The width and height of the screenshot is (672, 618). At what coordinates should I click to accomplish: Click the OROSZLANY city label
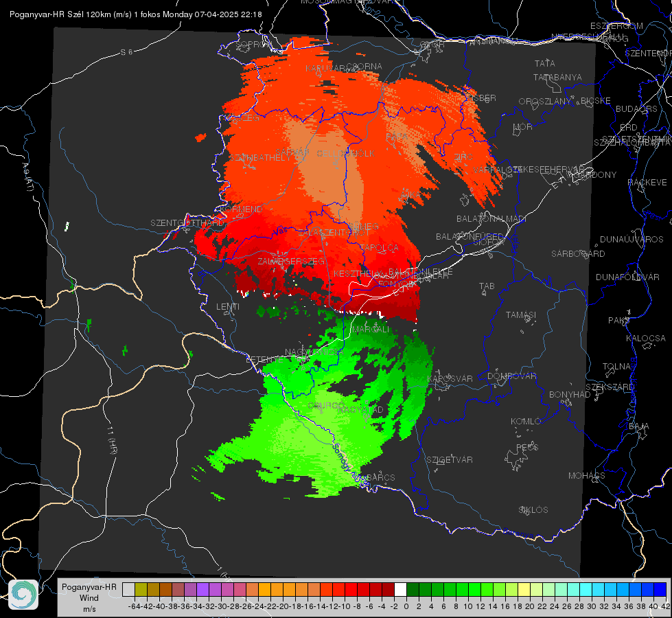[x=545, y=102]
